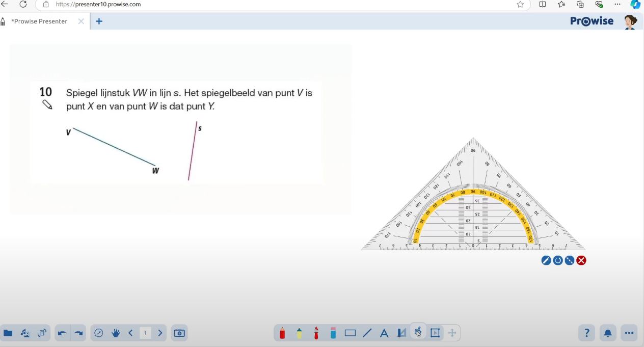The height and width of the screenshot is (347, 644).
Task: Open the pages overview icon
Action: pos(42,333)
